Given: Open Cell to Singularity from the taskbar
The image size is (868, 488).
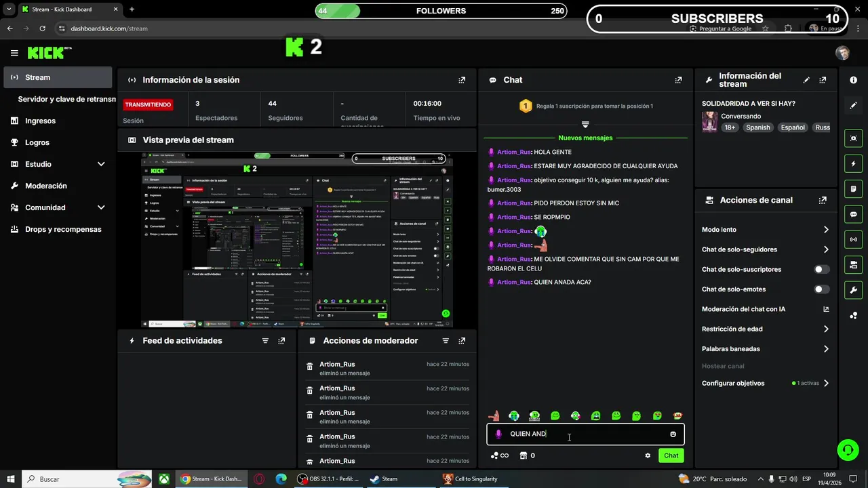Looking at the screenshot, I should pos(471,479).
